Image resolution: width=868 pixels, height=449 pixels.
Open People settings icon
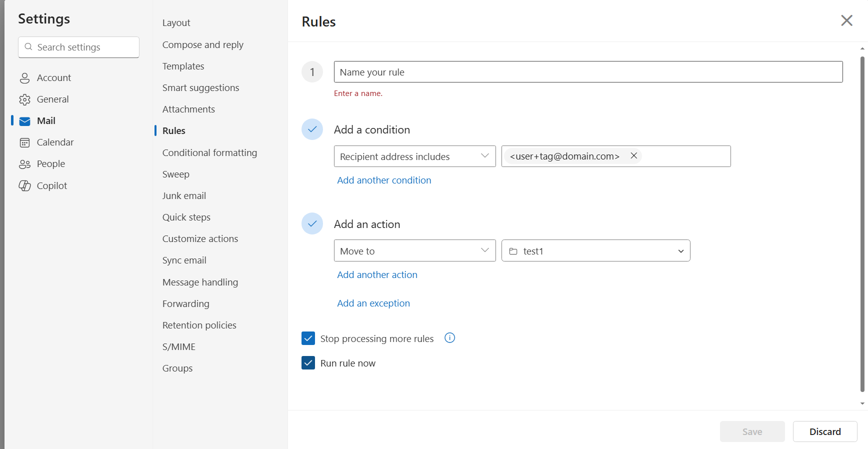[x=24, y=164]
